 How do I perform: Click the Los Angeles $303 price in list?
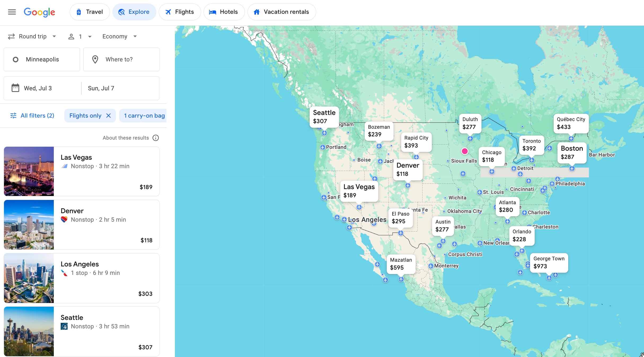click(145, 294)
